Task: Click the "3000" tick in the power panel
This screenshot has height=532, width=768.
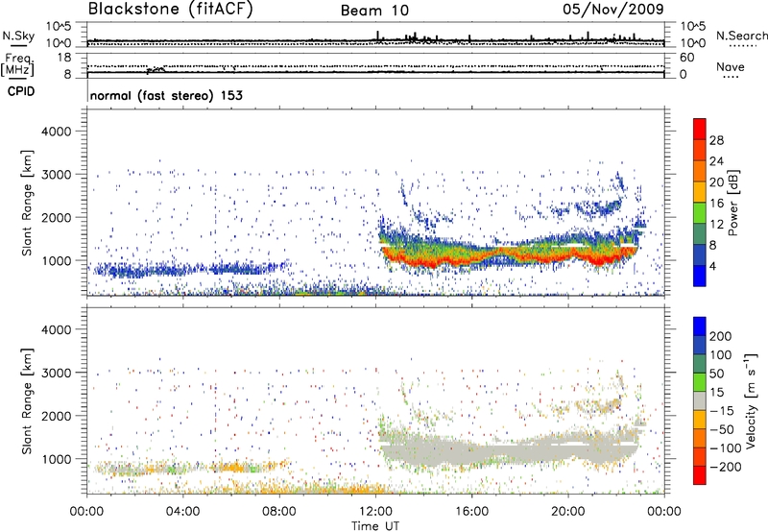Action: [57, 175]
